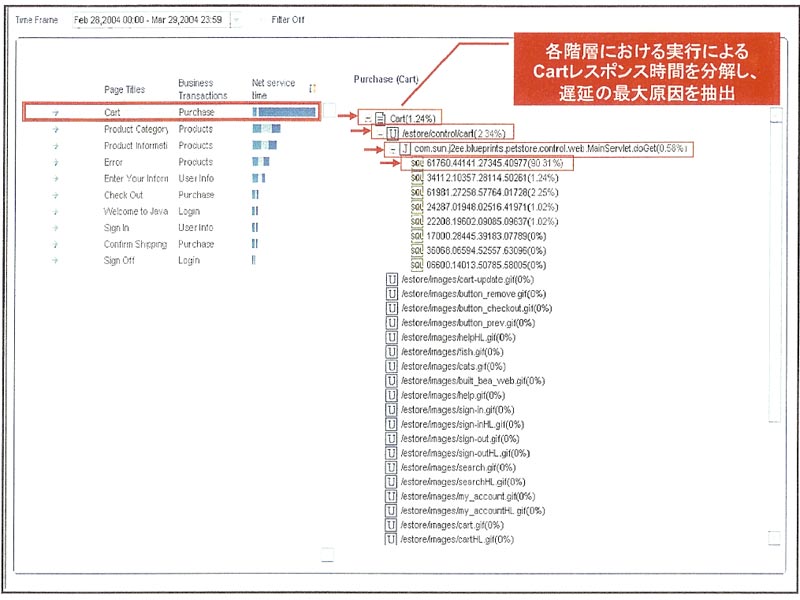
Task: Collapse the /estore/control/cart node
Action: (x=379, y=133)
